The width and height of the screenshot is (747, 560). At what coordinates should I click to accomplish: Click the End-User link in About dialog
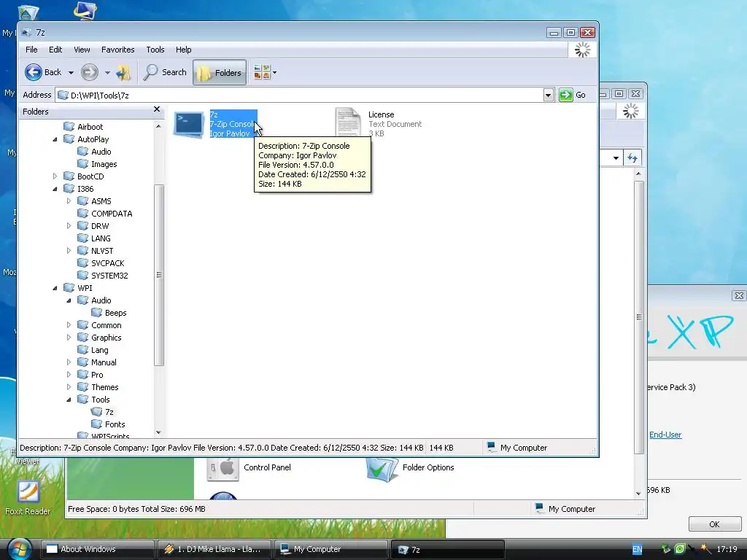(x=665, y=435)
